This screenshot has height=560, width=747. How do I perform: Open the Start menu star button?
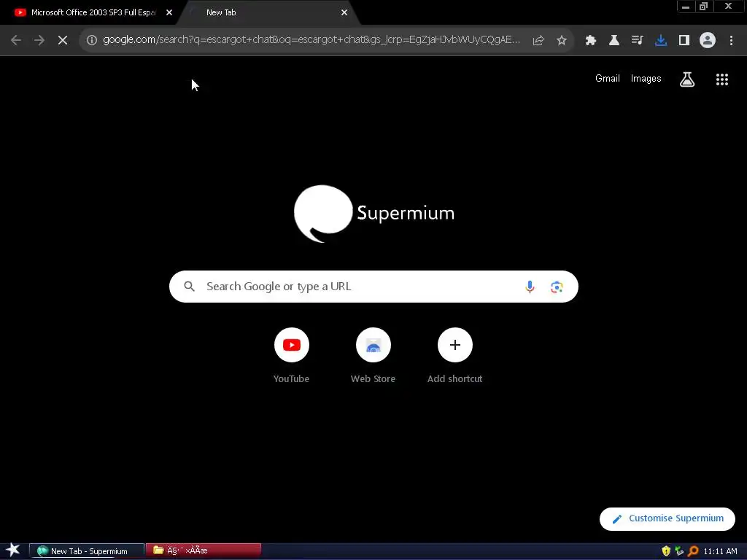coord(13,550)
